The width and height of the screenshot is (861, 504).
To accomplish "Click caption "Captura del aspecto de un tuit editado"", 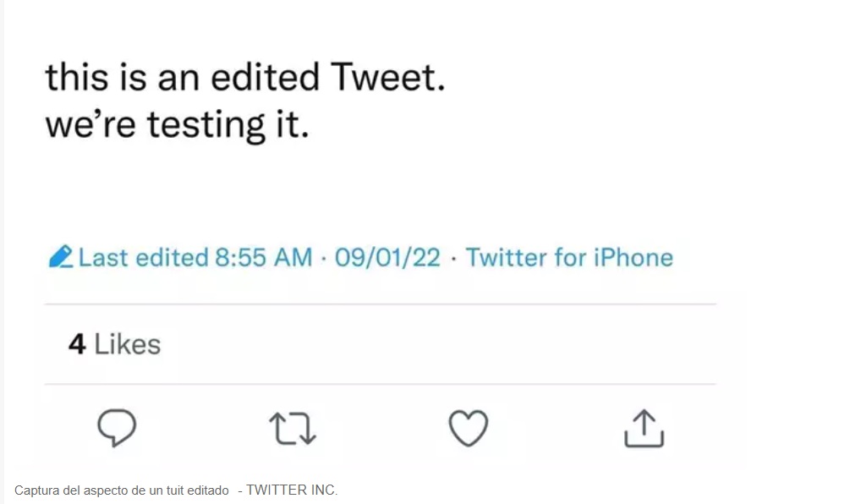I will click(x=121, y=490).
